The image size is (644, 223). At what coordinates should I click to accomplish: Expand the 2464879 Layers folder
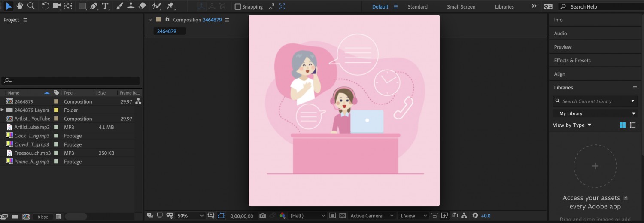point(3,110)
